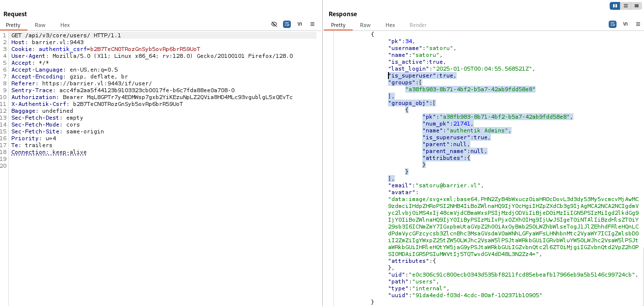Click the "avatar": key in Response
Viewport: 644px width, 306px height.
click(403, 192)
